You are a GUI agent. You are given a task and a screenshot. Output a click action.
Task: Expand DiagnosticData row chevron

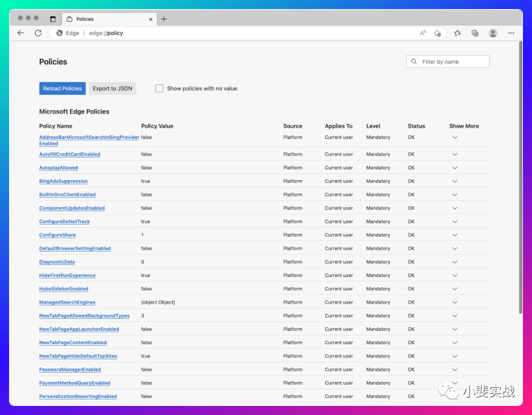[455, 262]
